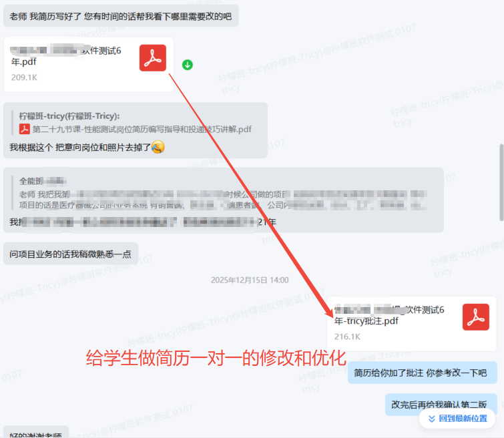Screen dimensions: 504x438
Task: Click double-chevron icon beside 回到最新位置
Action: point(432,419)
